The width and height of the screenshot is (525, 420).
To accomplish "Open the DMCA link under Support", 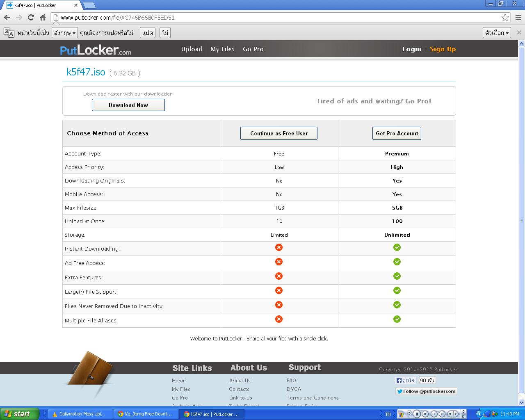I will tap(294, 389).
